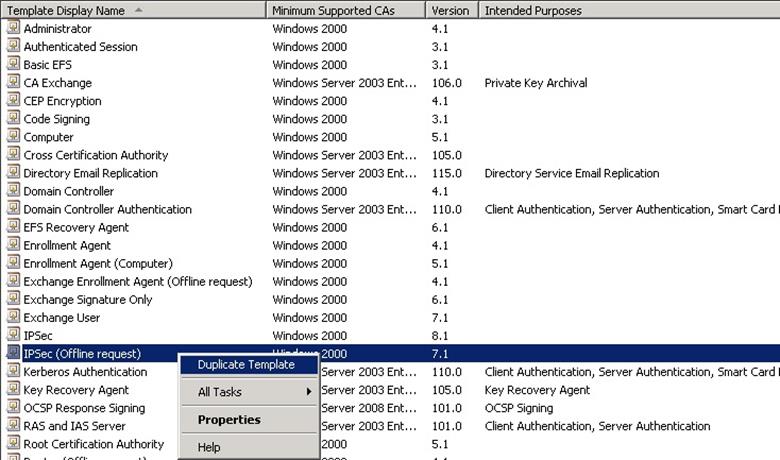Sort by Version column header
This screenshot has width=780, height=460.
(x=452, y=10)
